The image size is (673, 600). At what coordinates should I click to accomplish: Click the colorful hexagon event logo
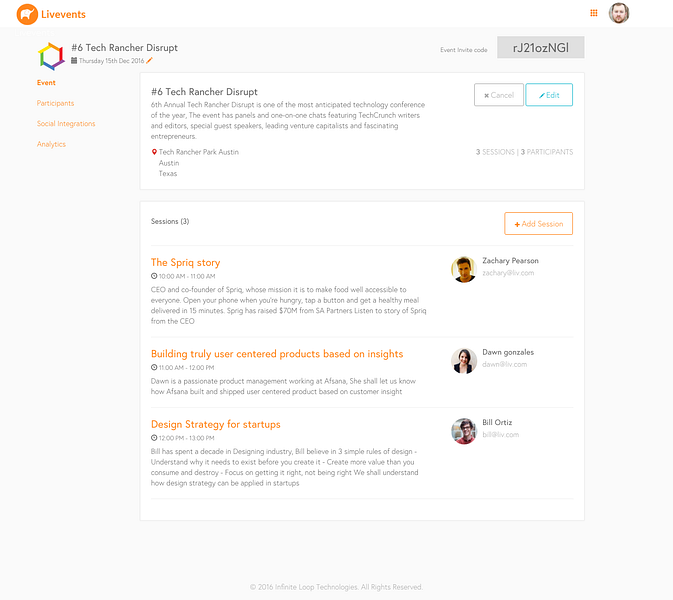click(51, 56)
